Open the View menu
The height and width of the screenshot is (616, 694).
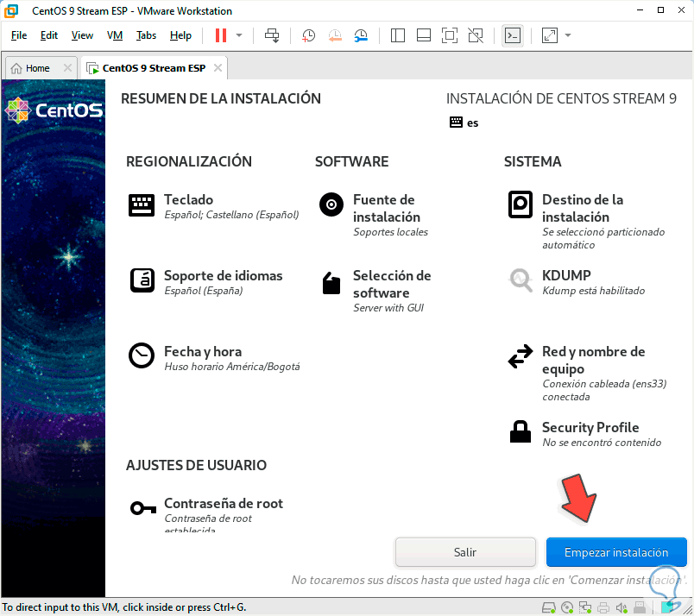tap(82, 35)
